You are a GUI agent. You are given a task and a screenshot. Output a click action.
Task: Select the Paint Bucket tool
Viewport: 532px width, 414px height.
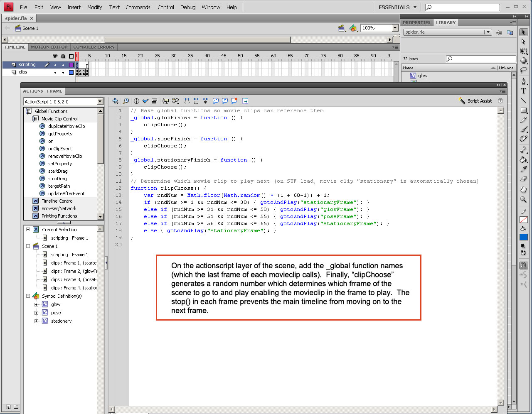coord(523,159)
